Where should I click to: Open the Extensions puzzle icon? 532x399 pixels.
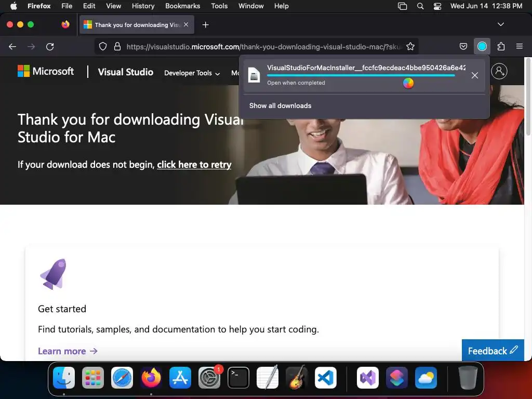pos(501,46)
